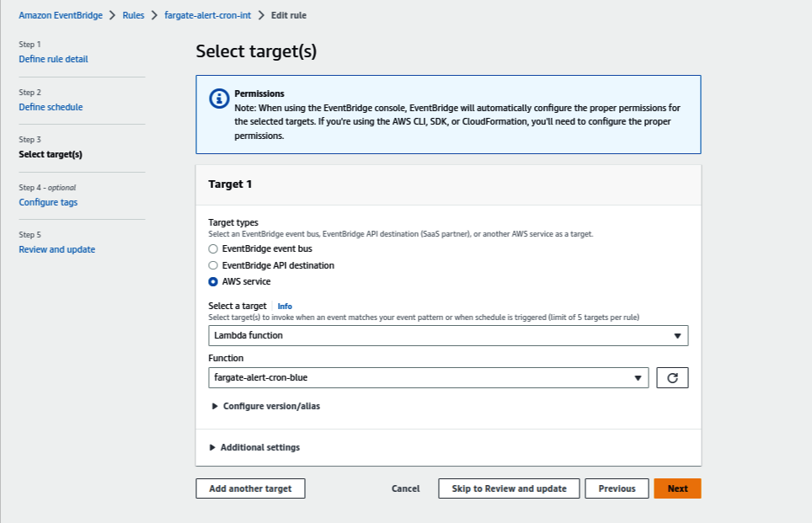The width and height of the screenshot is (812, 523).
Task: Select the AWS service radio button
Action: point(212,281)
